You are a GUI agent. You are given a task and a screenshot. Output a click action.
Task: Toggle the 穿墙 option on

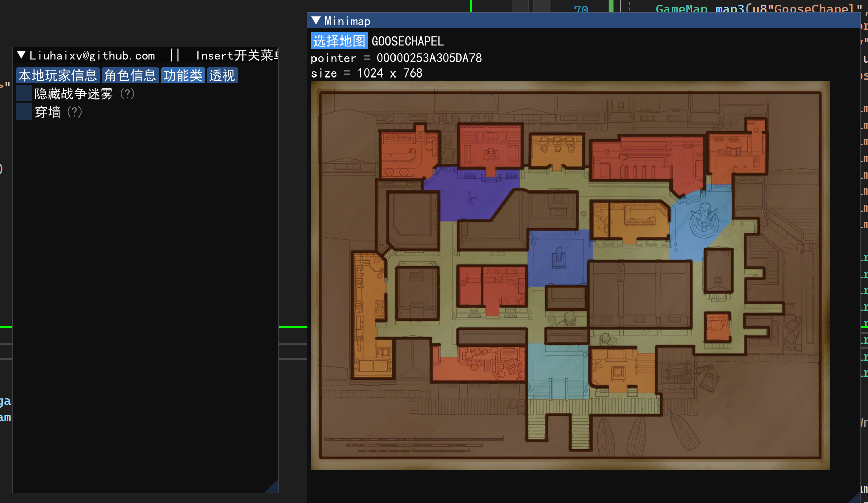(23, 111)
